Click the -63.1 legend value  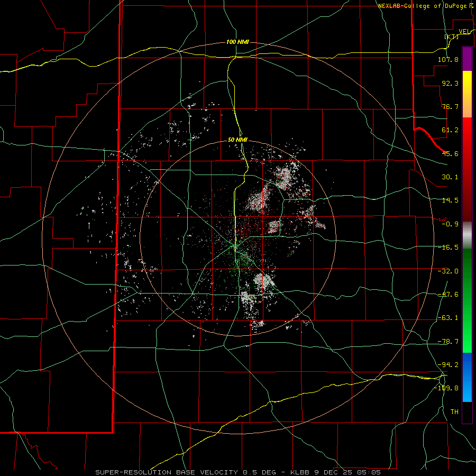pyautogui.click(x=448, y=318)
